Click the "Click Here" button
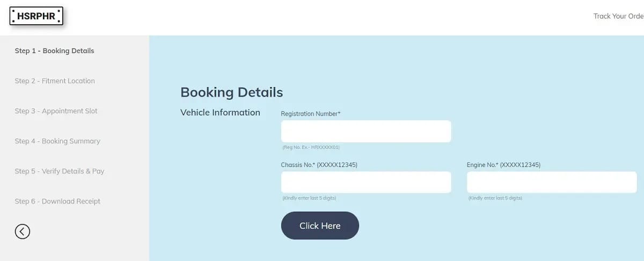644x261 pixels. tap(320, 226)
